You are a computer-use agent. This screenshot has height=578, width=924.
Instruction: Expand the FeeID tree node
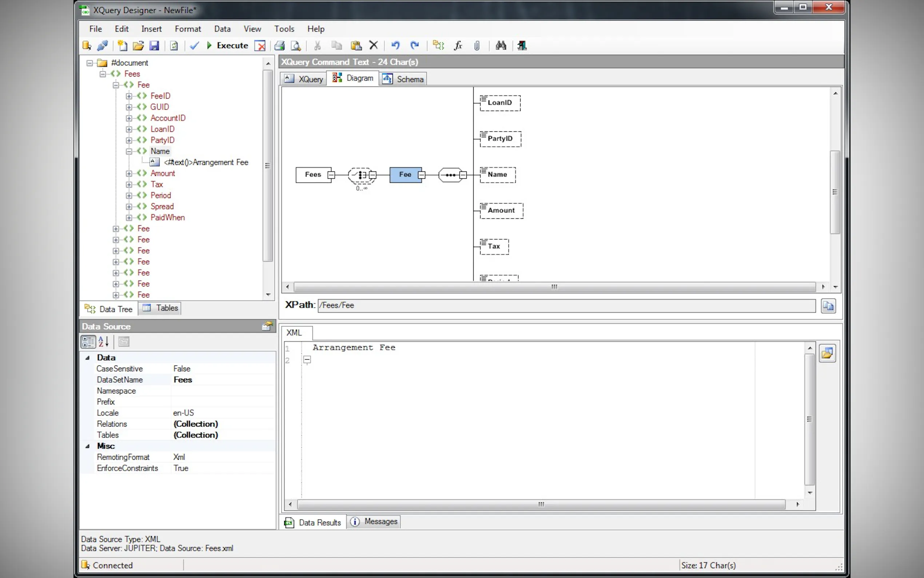129,96
